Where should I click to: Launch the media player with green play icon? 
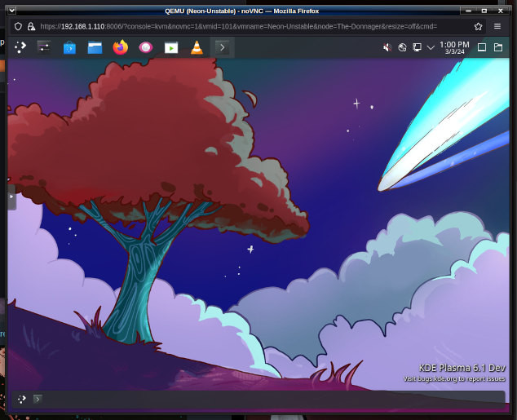[171, 47]
